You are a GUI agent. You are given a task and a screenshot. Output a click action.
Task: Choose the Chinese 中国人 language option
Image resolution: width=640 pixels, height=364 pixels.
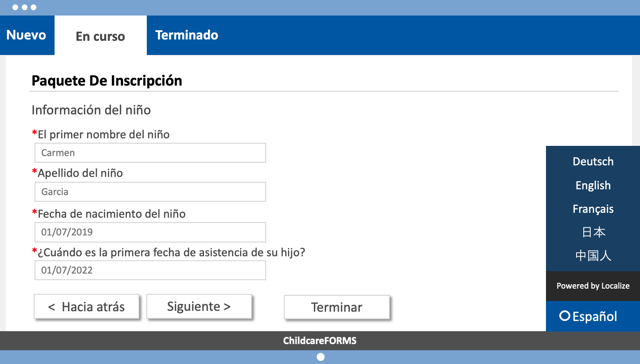(593, 256)
